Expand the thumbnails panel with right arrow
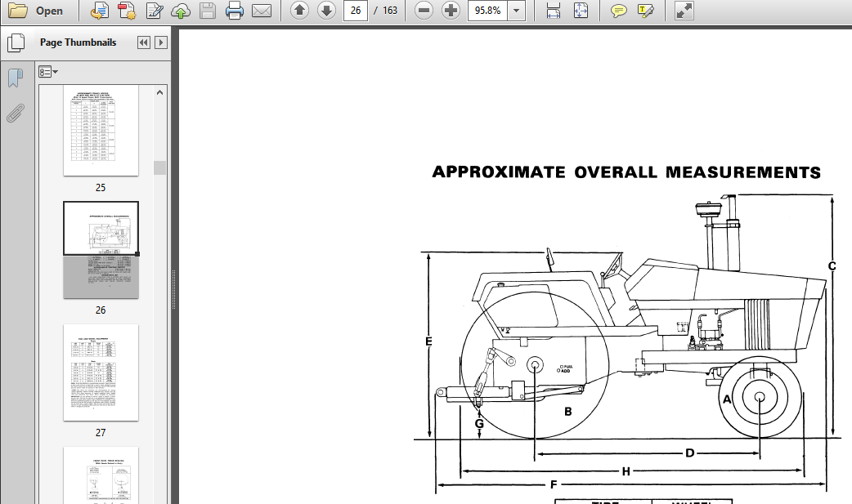852x504 pixels. click(161, 42)
